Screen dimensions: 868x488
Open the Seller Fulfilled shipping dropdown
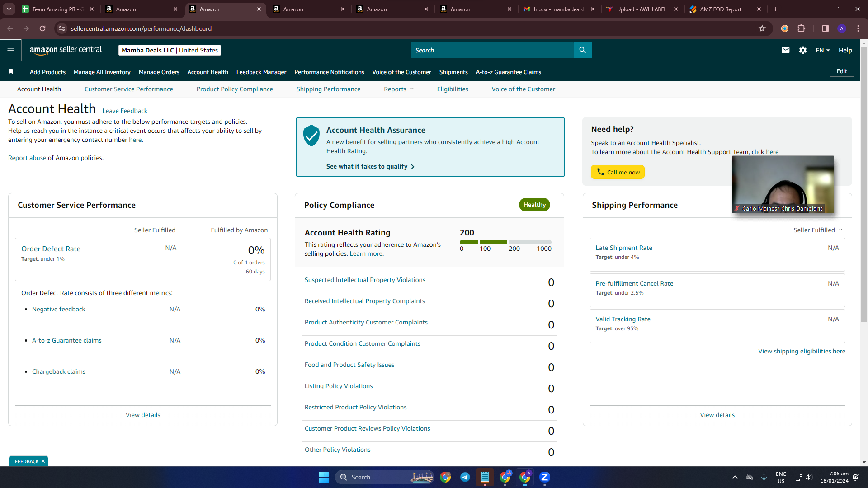click(818, 230)
